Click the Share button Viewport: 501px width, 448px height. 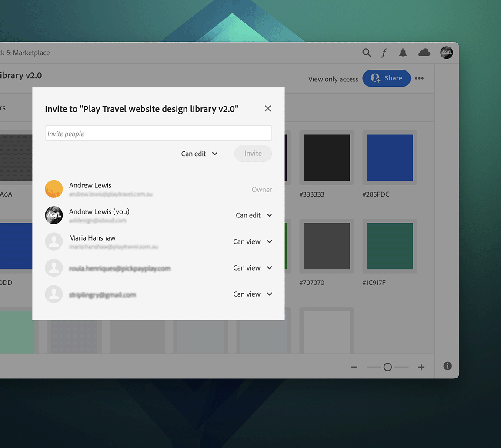(387, 78)
